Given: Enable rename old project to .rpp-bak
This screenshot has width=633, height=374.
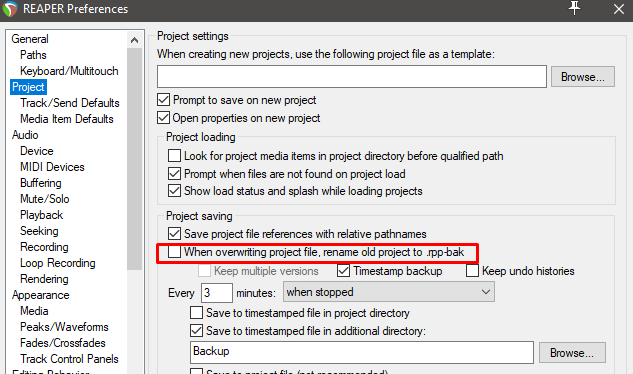Looking at the screenshot, I should coord(174,252).
